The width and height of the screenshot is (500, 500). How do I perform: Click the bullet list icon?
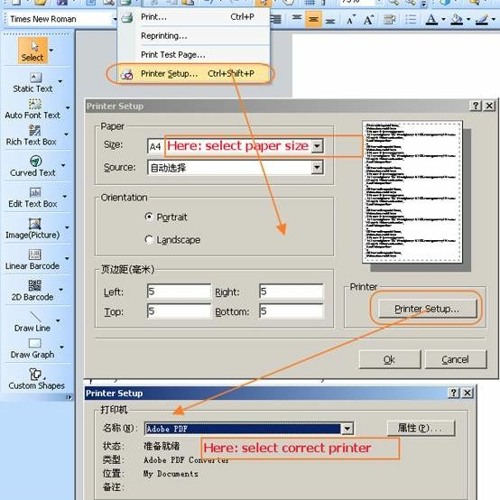click(410, 19)
